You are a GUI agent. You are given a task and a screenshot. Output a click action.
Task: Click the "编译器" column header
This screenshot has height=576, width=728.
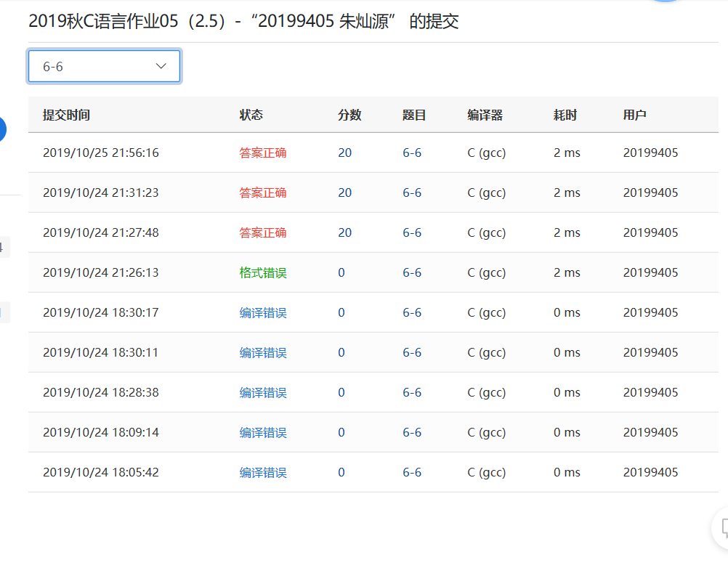(x=485, y=115)
